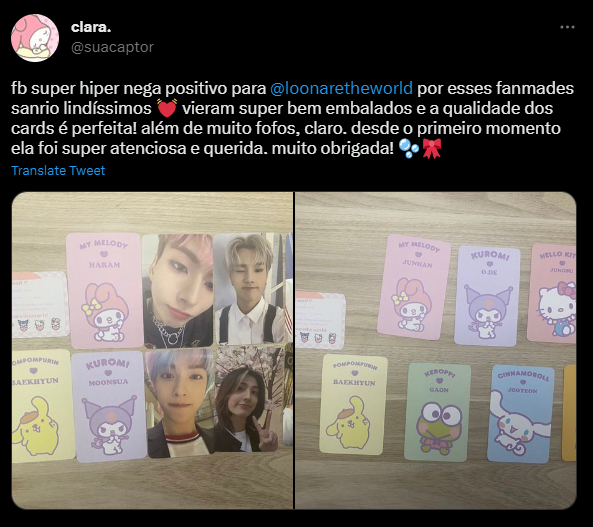Click the Keroppi Gaon card
This screenshot has width=593, height=527.
437,412
